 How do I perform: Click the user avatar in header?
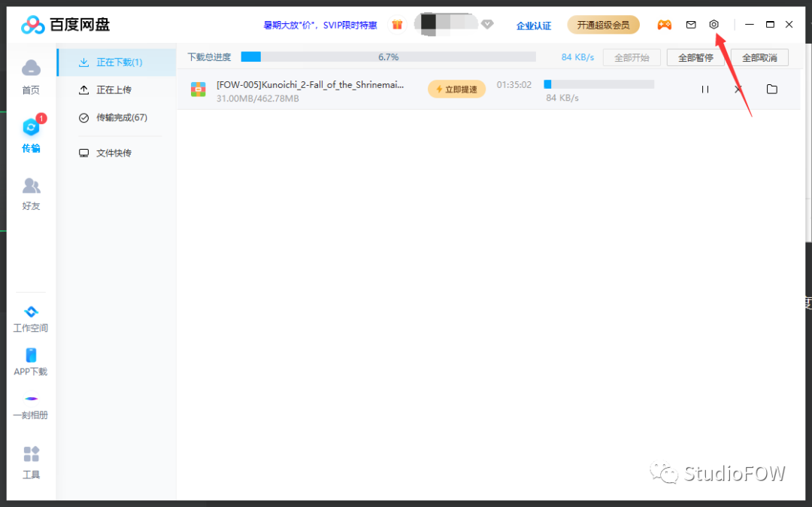(x=429, y=24)
